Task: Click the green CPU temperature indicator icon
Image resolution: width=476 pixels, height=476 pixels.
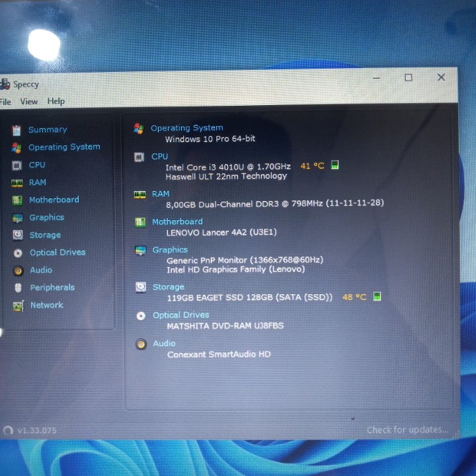Action: coord(335,165)
